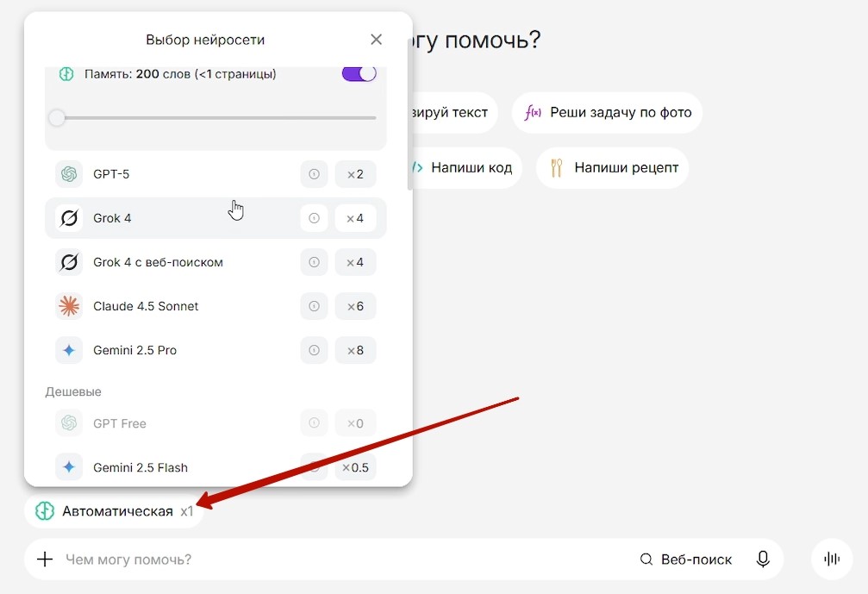Click the Реши задачу по фото suggestion
Screen dimensions: 868x594
(608, 113)
